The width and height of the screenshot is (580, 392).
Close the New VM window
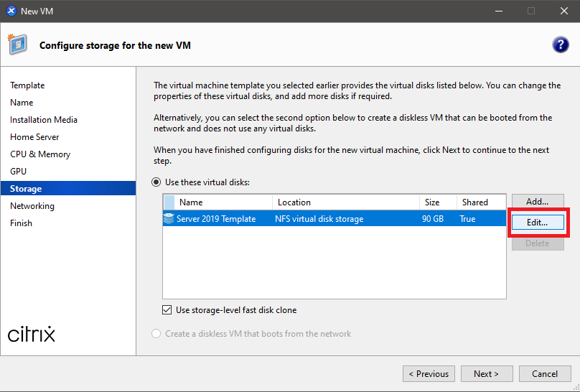click(563, 11)
